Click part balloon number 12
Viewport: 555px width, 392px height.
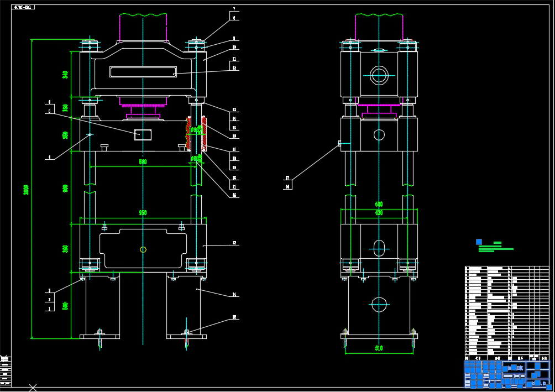coord(234,68)
